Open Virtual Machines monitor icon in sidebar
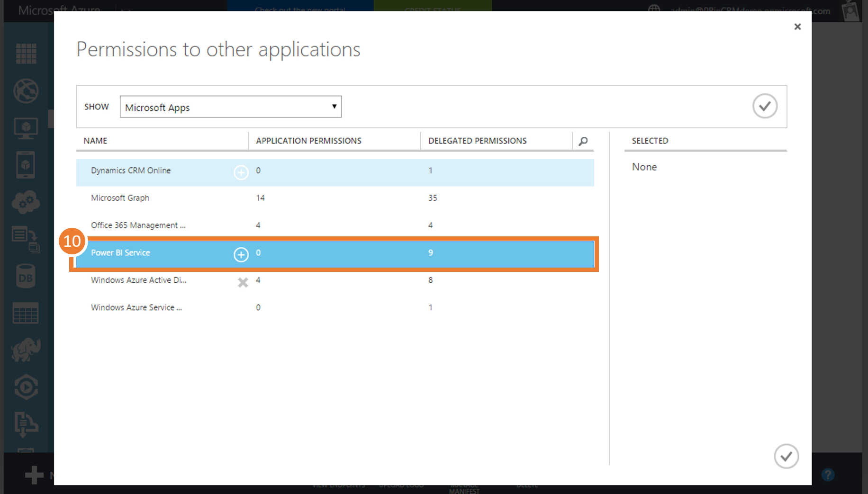The height and width of the screenshot is (494, 868). [x=26, y=128]
